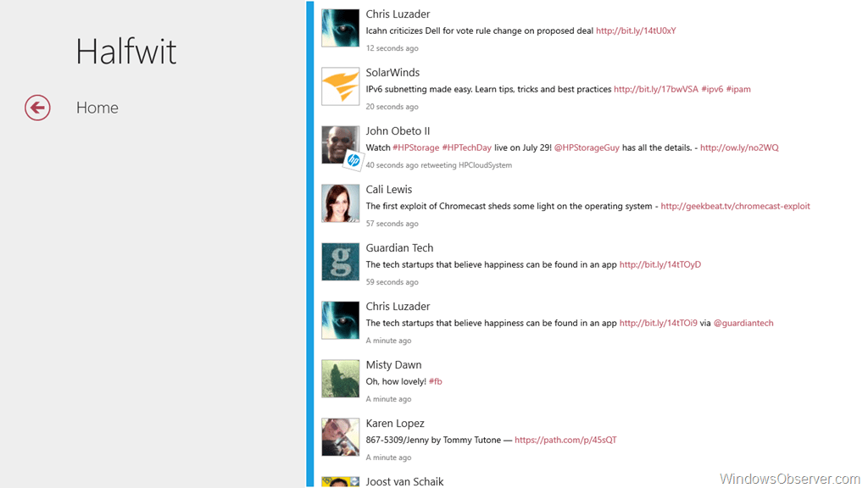Viewport: 868px width, 488px height.
Task: Click the #HPTechDay hashtag
Action: [467, 147]
